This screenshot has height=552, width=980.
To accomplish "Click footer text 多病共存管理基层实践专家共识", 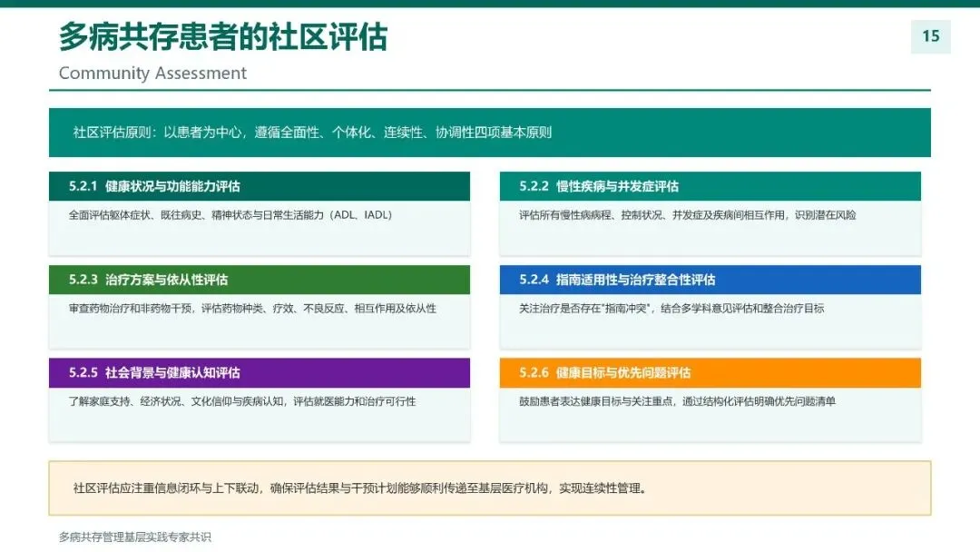I will [135, 537].
